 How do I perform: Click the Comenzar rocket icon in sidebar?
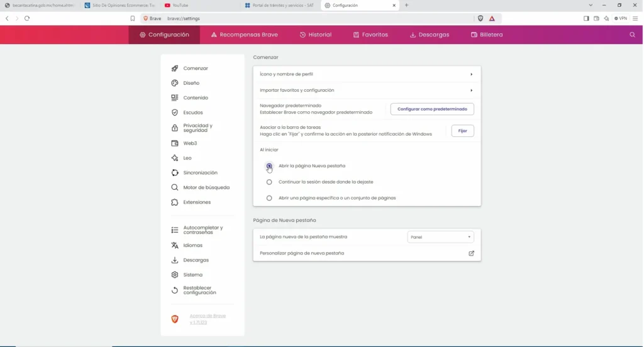(175, 68)
